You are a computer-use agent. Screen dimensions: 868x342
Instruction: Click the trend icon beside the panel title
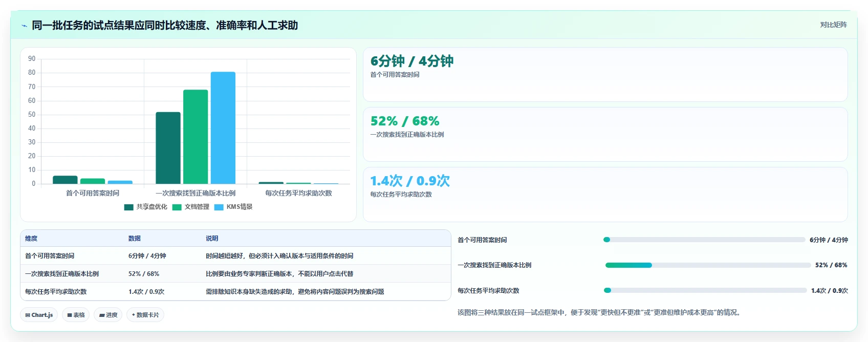tap(24, 26)
